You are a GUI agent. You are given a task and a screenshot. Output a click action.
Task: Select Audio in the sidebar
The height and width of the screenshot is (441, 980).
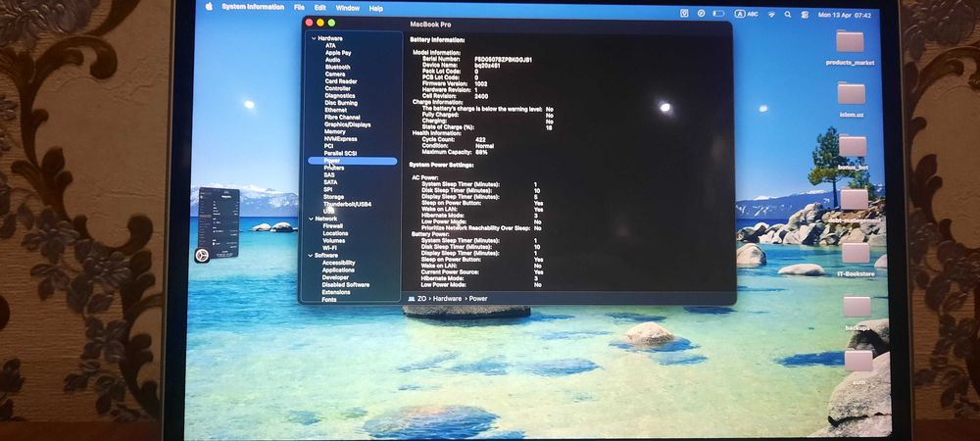[332, 60]
